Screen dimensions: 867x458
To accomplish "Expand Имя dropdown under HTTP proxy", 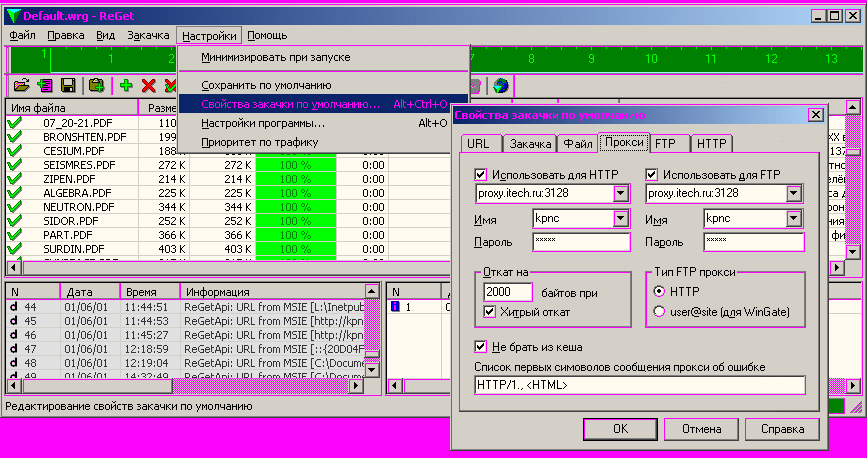I will pos(621,219).
